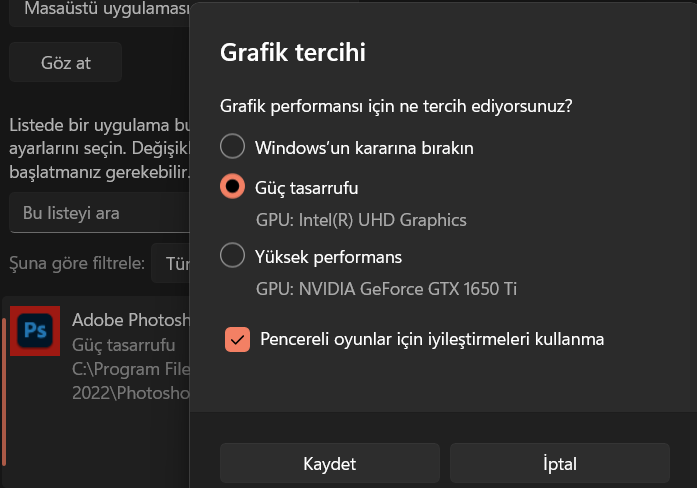Uncheck "Pencereli oyunlar için iyileştirmeleri kullanma" checkbox
The image size is (697, 488).
[x=237, y=339]
